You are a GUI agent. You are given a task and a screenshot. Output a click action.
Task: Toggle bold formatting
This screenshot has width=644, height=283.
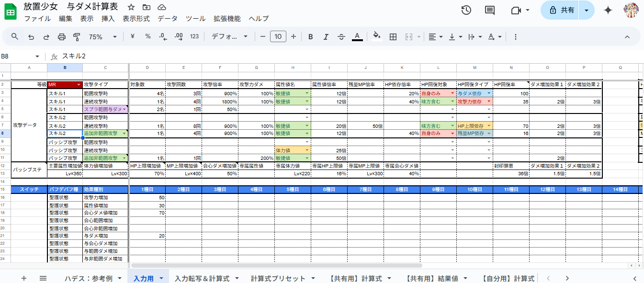pos(310,37)
